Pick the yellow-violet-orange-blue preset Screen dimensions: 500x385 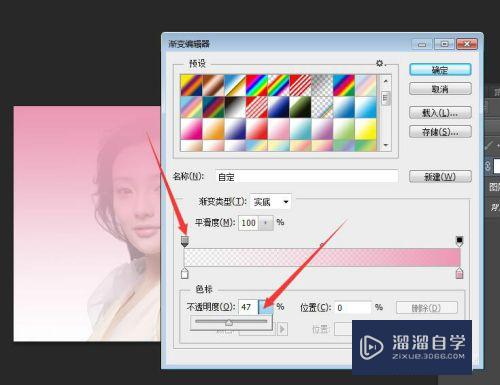click(x=191, y=85)
